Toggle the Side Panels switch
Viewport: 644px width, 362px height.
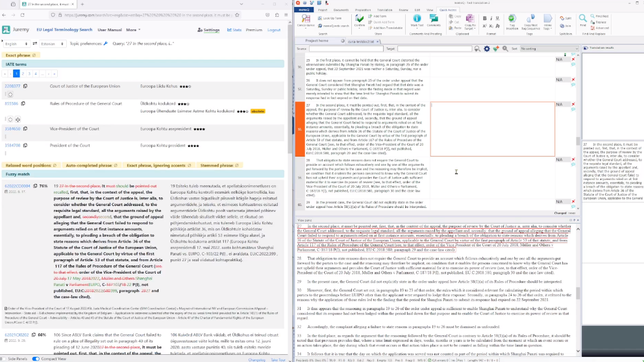click(5, 359)
